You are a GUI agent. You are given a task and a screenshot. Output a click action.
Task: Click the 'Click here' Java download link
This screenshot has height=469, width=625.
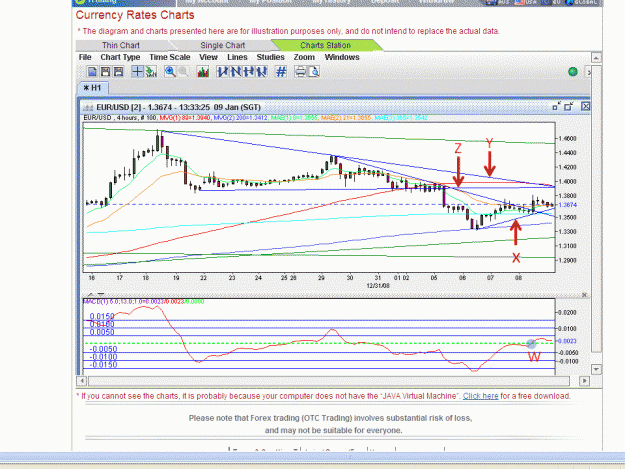coord(480,396)
